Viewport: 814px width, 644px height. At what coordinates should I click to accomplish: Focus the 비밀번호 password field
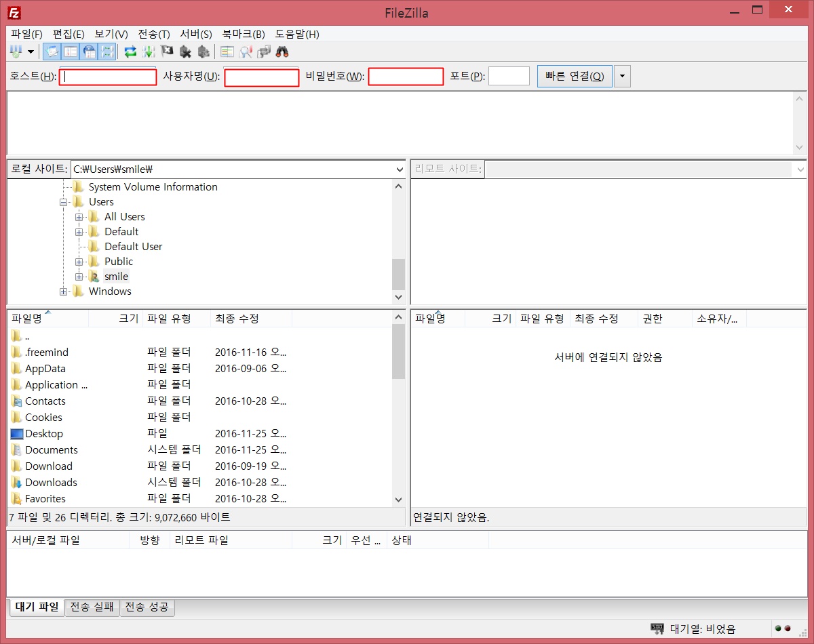pyautogui.click(x=406, y=77)
